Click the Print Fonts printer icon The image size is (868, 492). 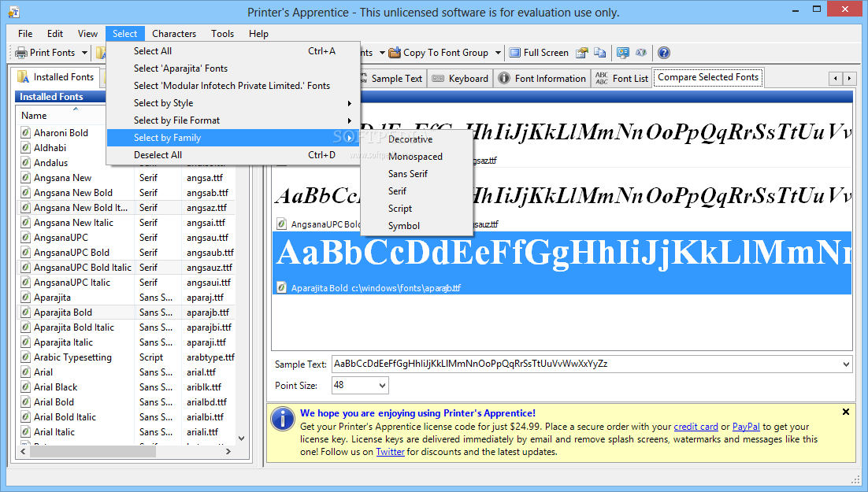[x=21, y=53]
